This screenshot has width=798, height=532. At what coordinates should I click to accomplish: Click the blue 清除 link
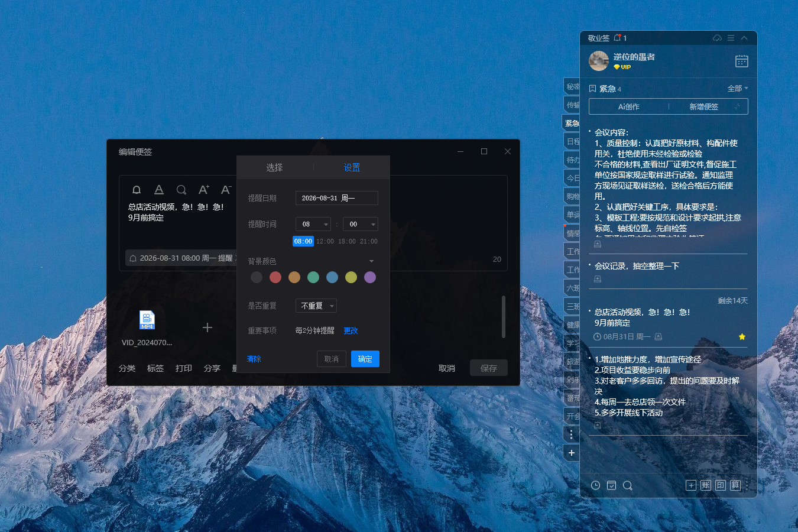click(x=254, y=359)
